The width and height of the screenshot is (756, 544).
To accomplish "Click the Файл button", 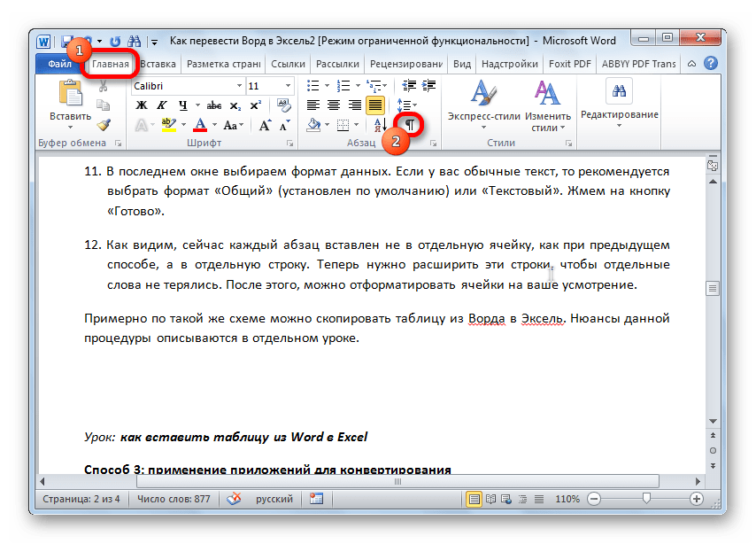I will tap(59, 64).
